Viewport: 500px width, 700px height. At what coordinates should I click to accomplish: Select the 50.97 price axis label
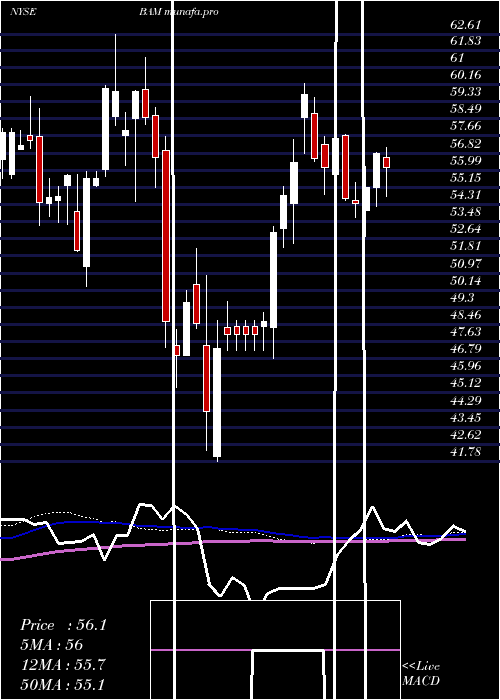click(466, 263)
